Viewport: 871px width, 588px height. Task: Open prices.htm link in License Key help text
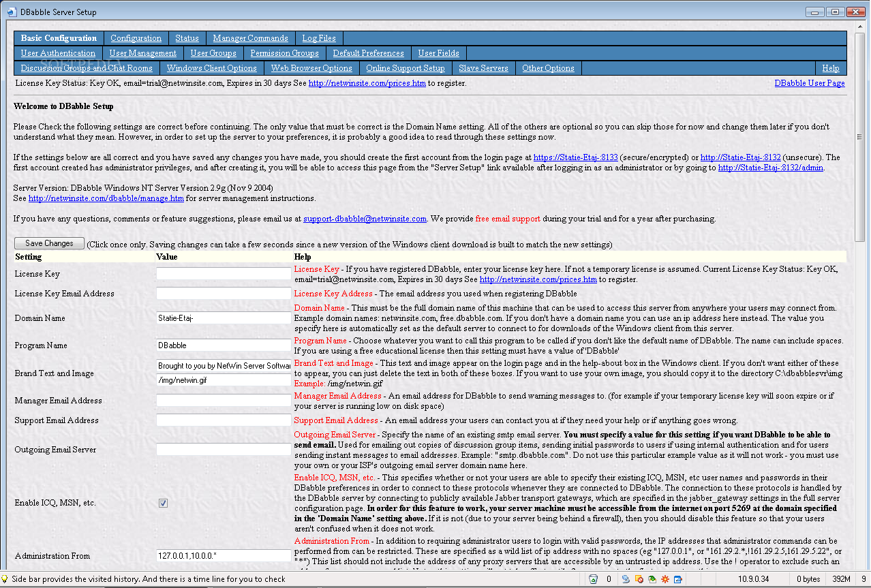click(538, 279)
